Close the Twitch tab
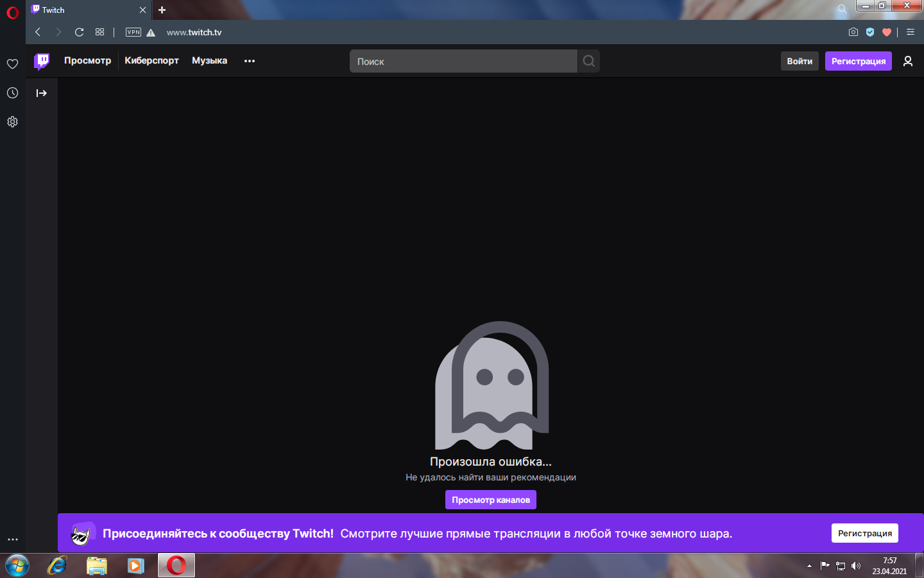 (142, 10)
